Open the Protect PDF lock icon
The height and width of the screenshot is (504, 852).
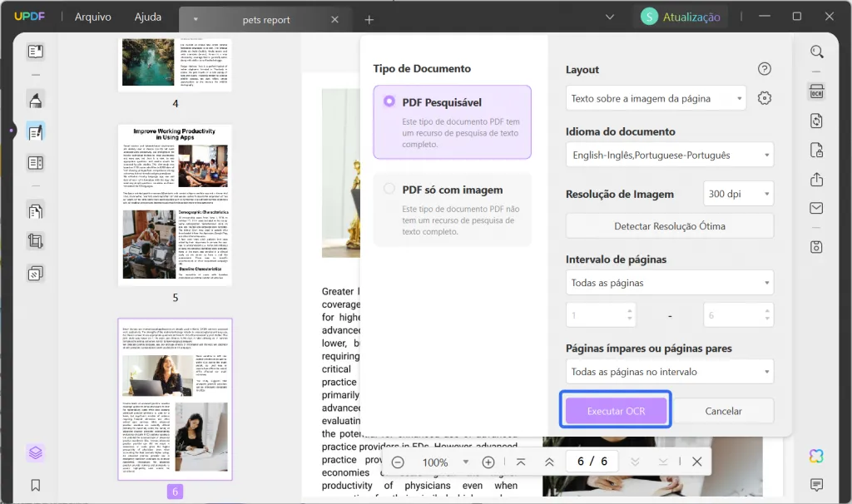point(817,150)
